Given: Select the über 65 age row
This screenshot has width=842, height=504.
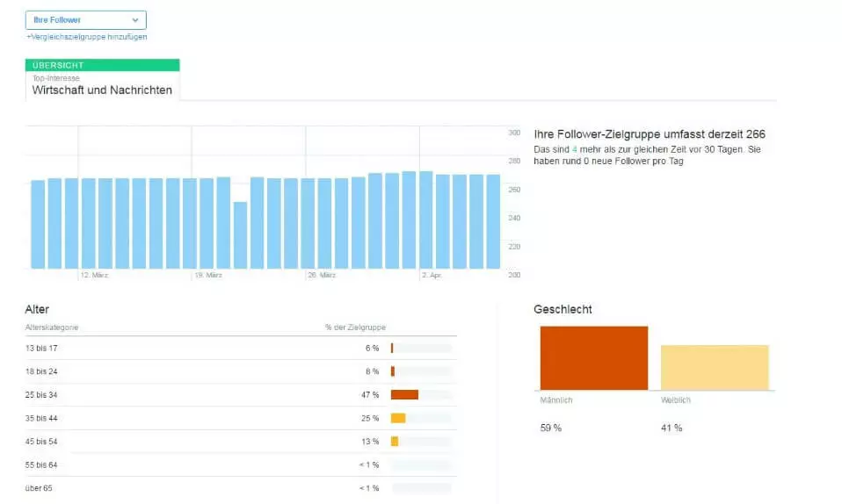Looking at the screenshot, I should point(241,488).
